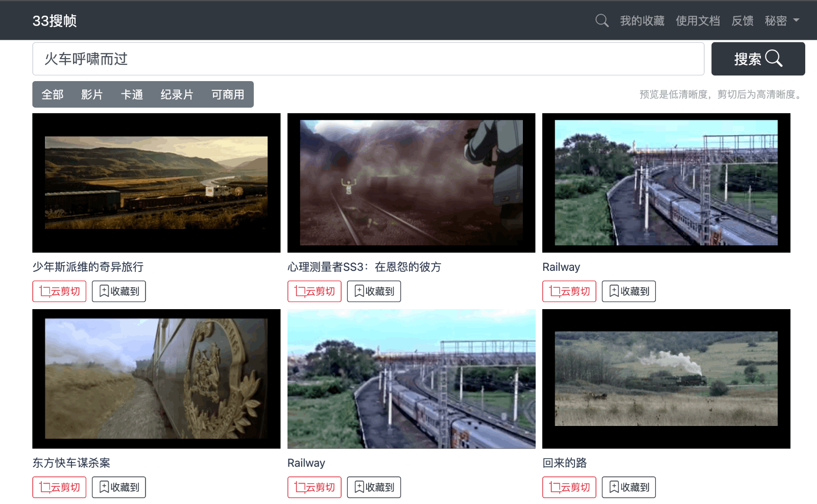Image resolution: width=817 pixels, height=504 pixels.
Task: Focus the search box containing 火车呼啸而过
Action: coord(368,59)
